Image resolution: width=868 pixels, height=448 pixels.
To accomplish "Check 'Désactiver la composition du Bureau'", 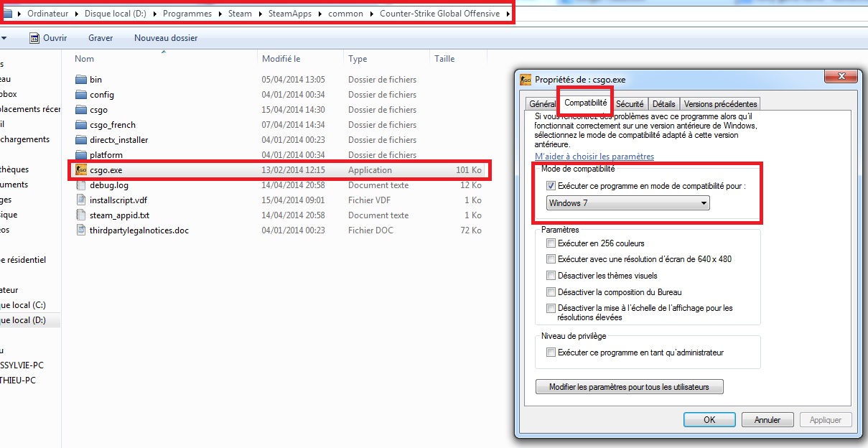I will tap(551, 292).
